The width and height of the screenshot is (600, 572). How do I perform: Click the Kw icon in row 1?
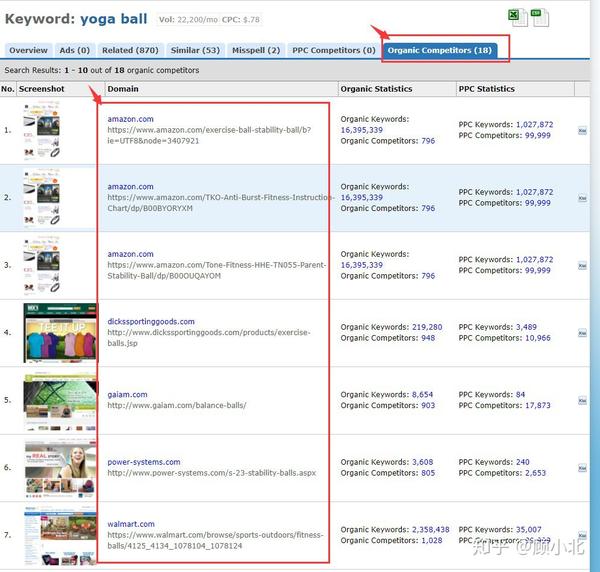point(582,130)
